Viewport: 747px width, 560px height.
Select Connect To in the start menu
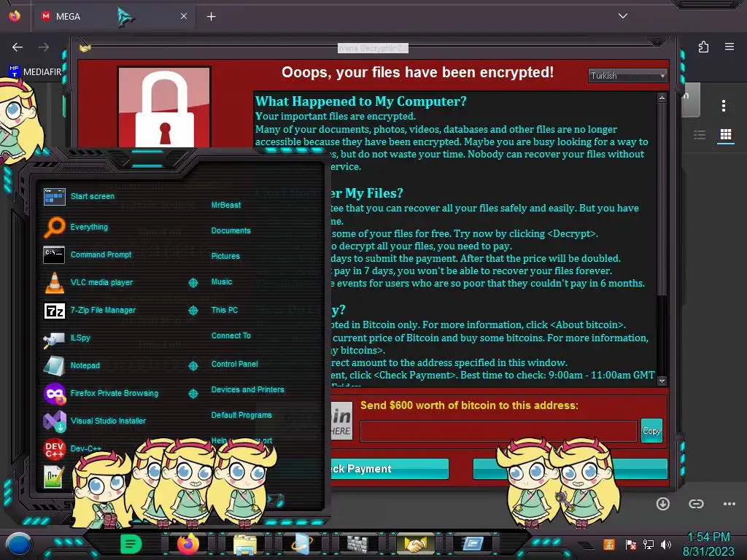[231, 335]
